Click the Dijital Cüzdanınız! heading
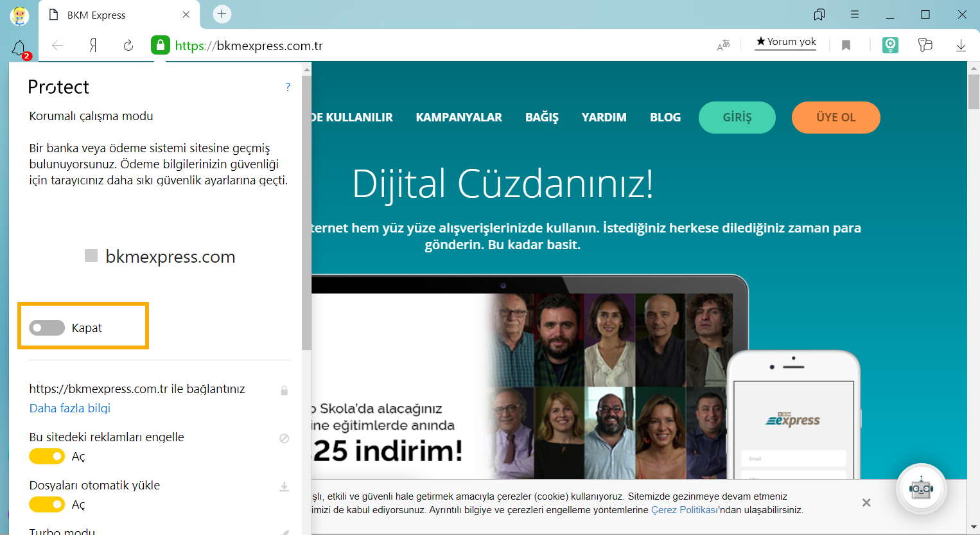 pos(503,184)
